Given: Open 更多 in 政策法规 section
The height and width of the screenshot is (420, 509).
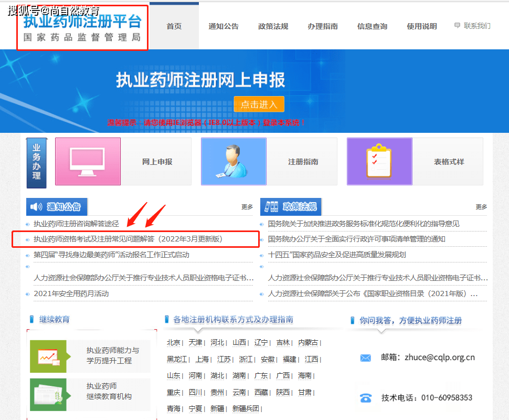Looking at the screenshot, I should click(481, 207).
